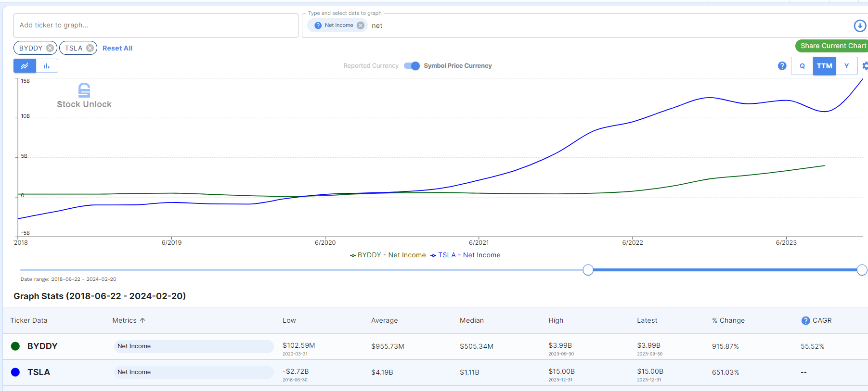Click the date range end slider handle

[x=862, y=270]
